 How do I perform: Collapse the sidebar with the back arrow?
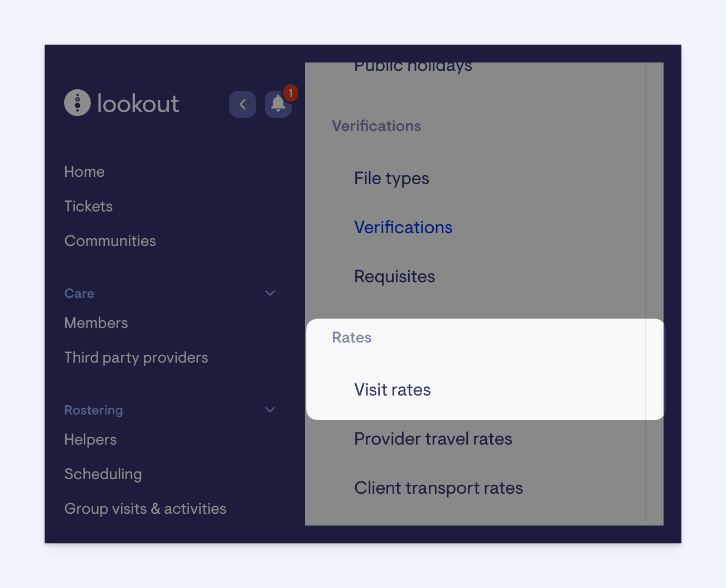pyautogui.click(x=243, y=104)
